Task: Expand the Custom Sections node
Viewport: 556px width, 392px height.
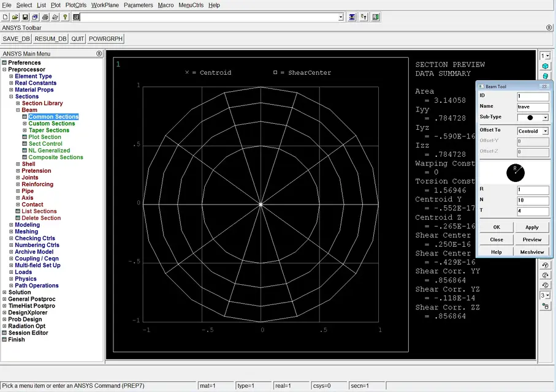Action: [25, 123]
